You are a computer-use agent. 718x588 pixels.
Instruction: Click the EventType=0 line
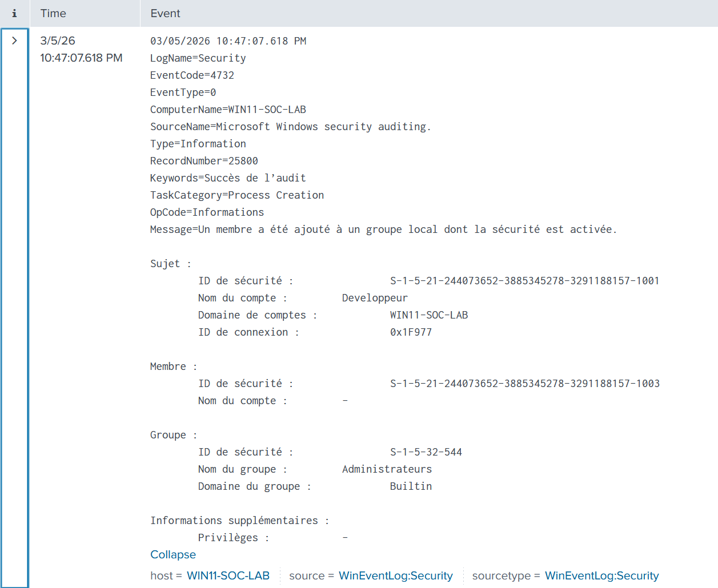(x=183, y=92)
